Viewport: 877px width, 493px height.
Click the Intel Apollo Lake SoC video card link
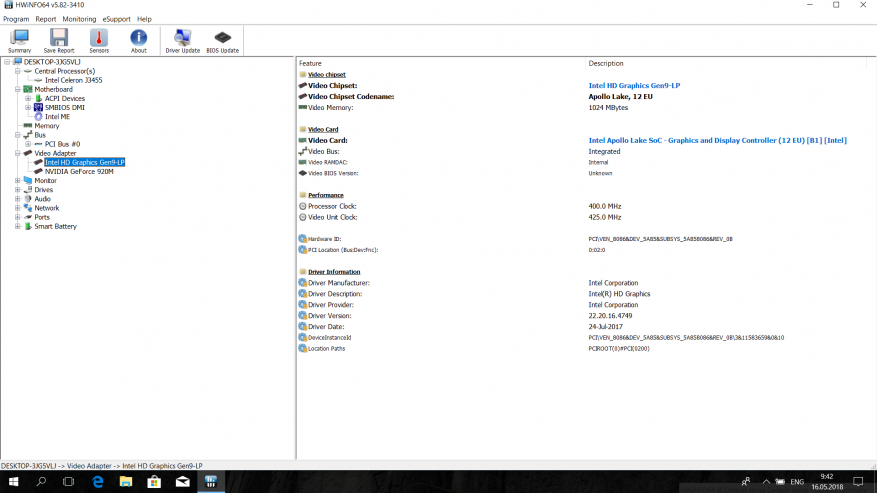tap(718, 140)
